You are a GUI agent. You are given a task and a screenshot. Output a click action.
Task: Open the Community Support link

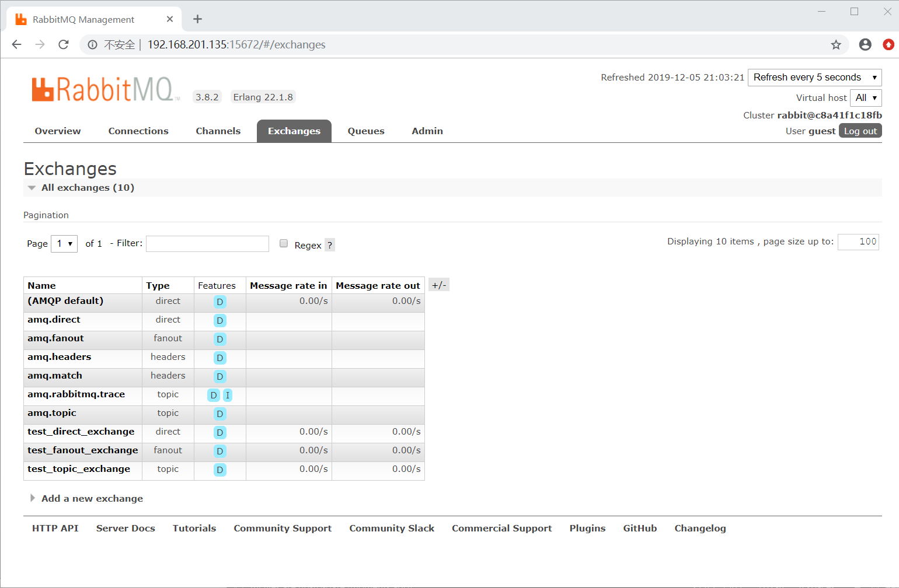click(x=283, y=528)
